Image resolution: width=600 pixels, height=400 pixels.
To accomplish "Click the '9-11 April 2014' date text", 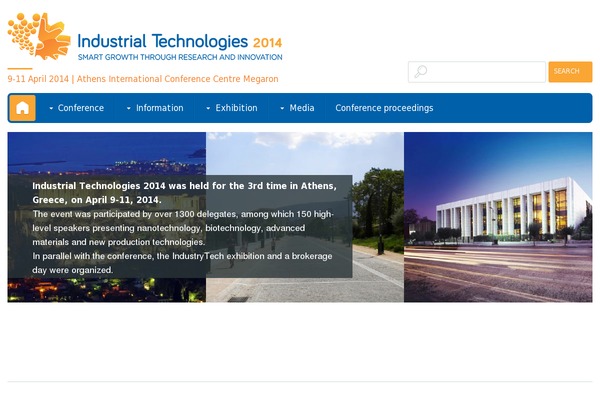I will [38, 79].
